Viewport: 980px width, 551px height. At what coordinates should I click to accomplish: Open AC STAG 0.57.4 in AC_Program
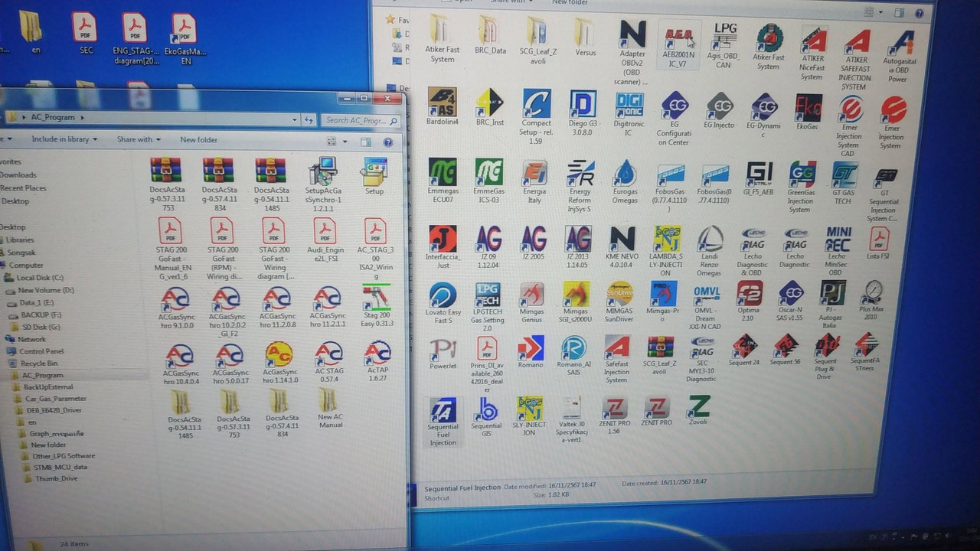[328, 354]
